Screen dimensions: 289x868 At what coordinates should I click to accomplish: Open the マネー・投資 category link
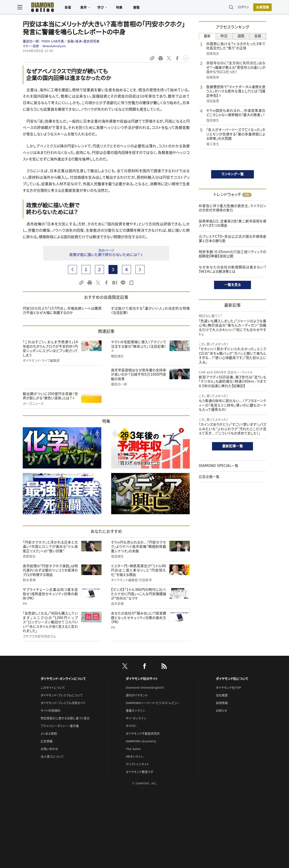click(x=31, y=46)
